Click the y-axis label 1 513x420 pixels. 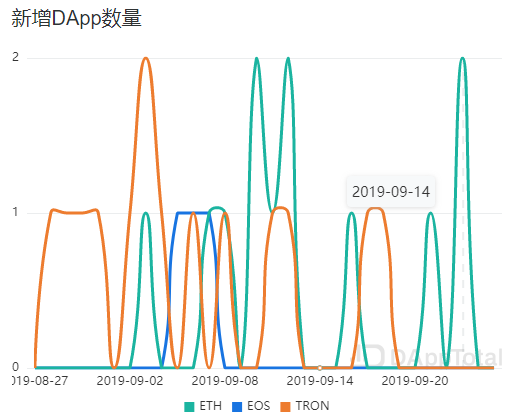[x=15, y=212]
